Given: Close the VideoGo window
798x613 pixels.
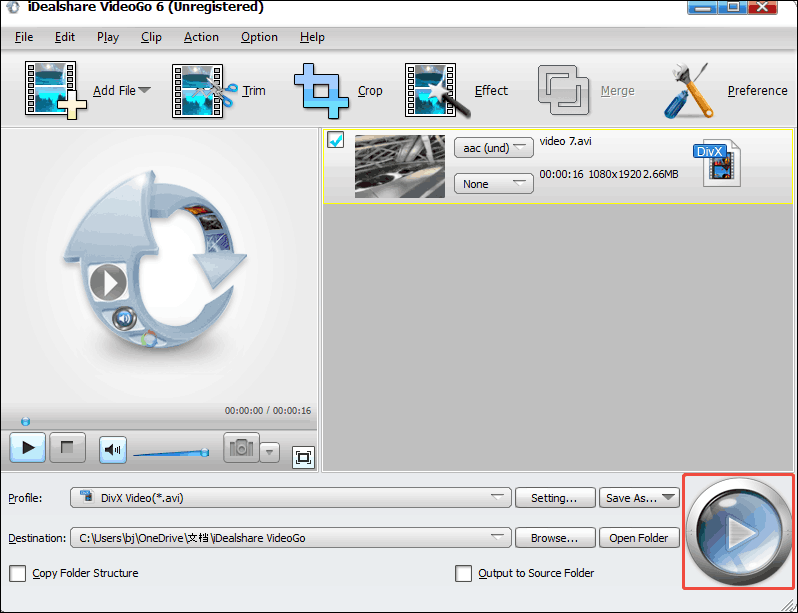Looking at the screenshot, I should click(x=763, y=7).
